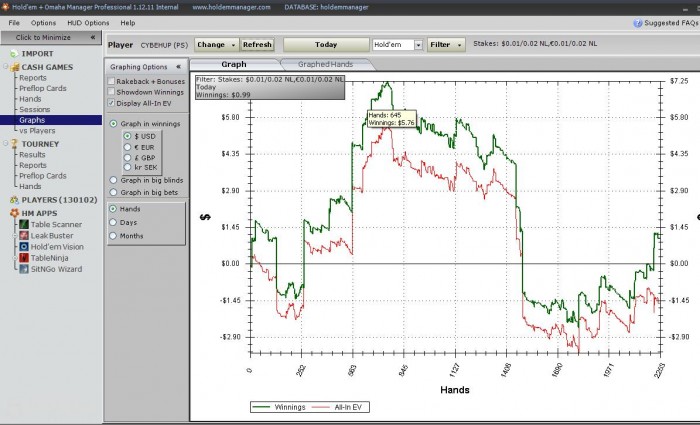Open Cash Games Reports

point(33,78)
